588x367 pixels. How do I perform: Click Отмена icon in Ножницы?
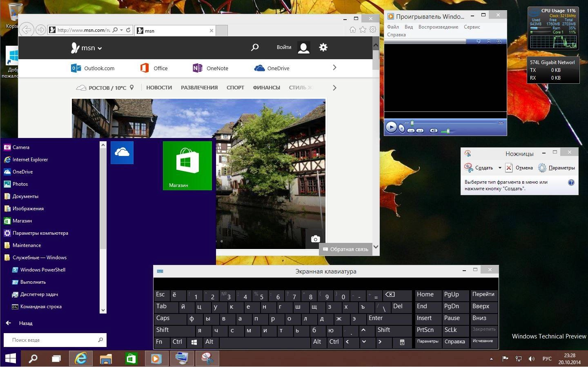click(x=509, y=168)
